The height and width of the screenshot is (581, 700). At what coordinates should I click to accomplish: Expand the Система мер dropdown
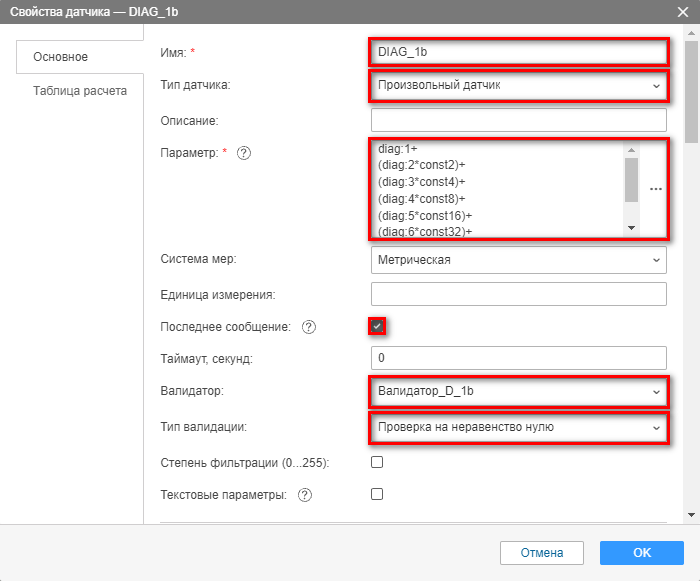point(518,260)
